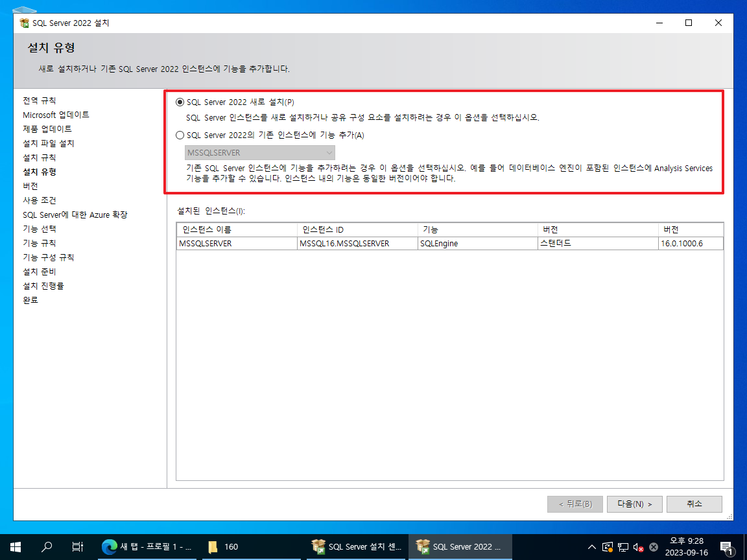Select 설치 진행률 step in the sidebar
This screenshot has width=747, height=560.
tap(43, 286)
